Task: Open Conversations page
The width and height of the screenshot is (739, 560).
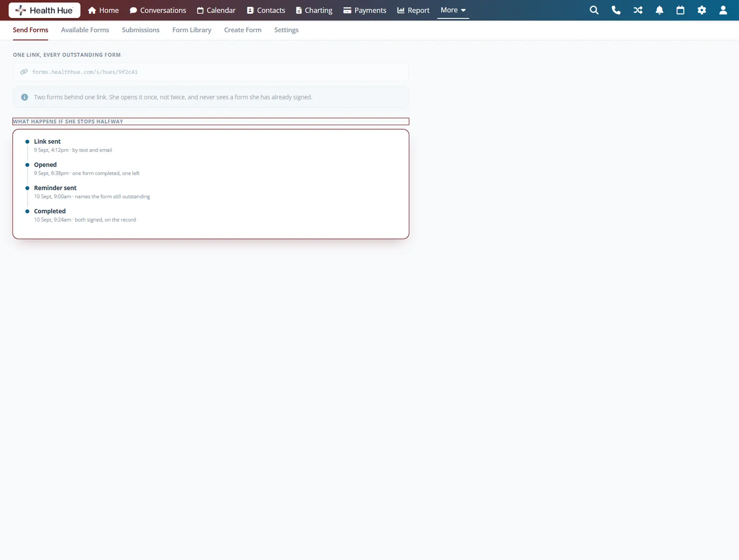Action: click(158, 10)
